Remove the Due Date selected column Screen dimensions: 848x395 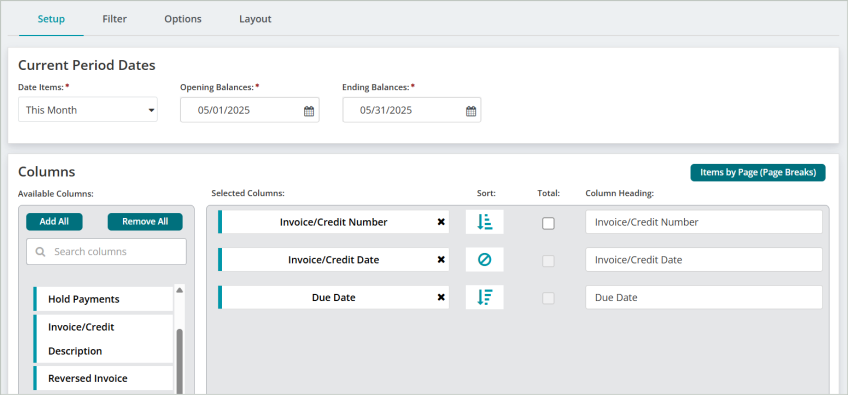pyautogui.click(x=441, y=297)
